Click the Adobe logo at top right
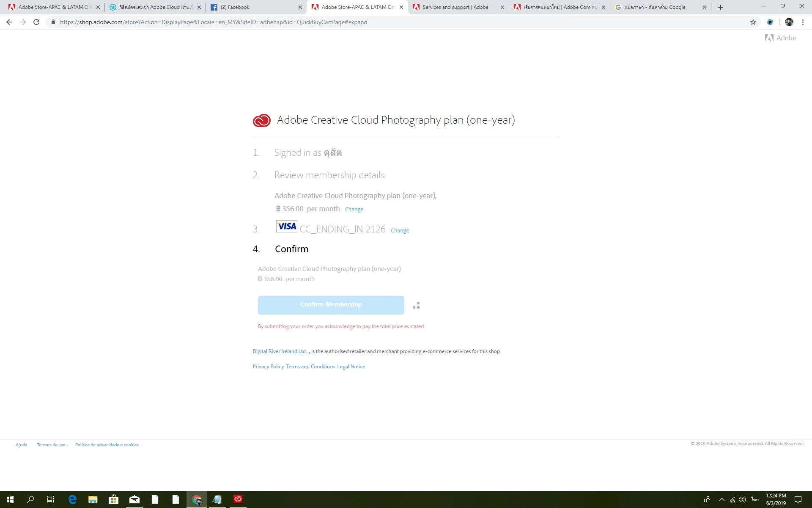 pos(780,38)
